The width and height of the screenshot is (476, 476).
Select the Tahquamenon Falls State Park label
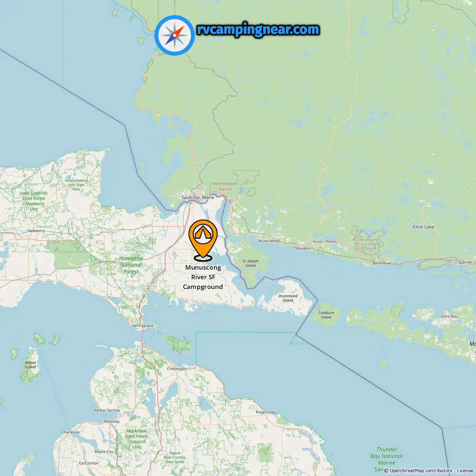pyautogui.click(x=76, y=185)
